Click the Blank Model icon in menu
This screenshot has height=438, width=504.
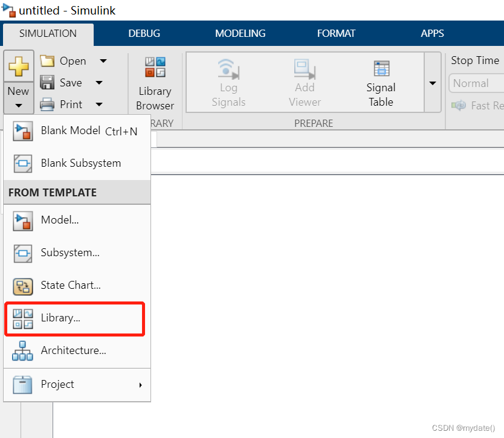23,130
